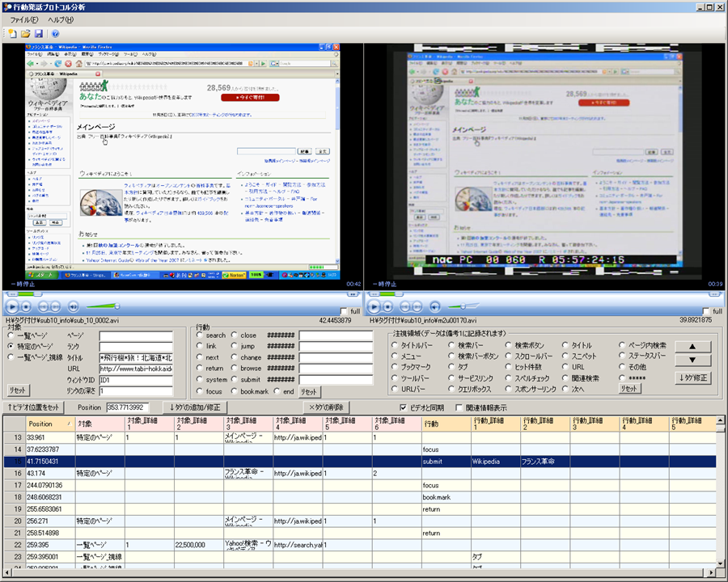The width and height of the screenshot is (728, 582).
Task: Click the URL input field under 対象
Action: tap(135, 369)
